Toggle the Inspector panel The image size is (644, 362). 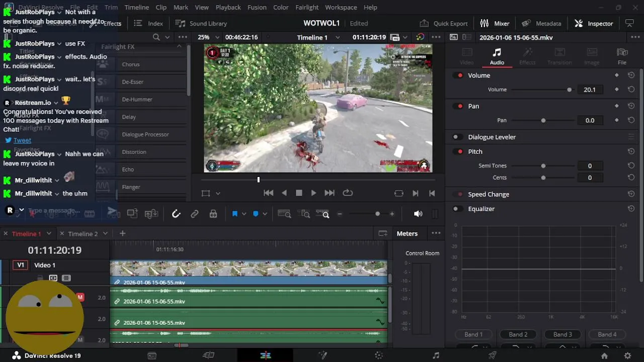click(x=594, y=23)
